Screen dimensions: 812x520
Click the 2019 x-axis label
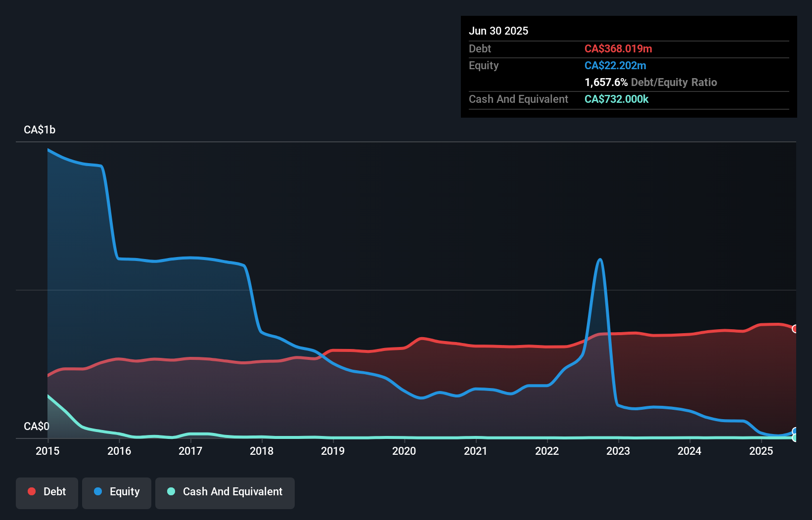tap(333, 451)
